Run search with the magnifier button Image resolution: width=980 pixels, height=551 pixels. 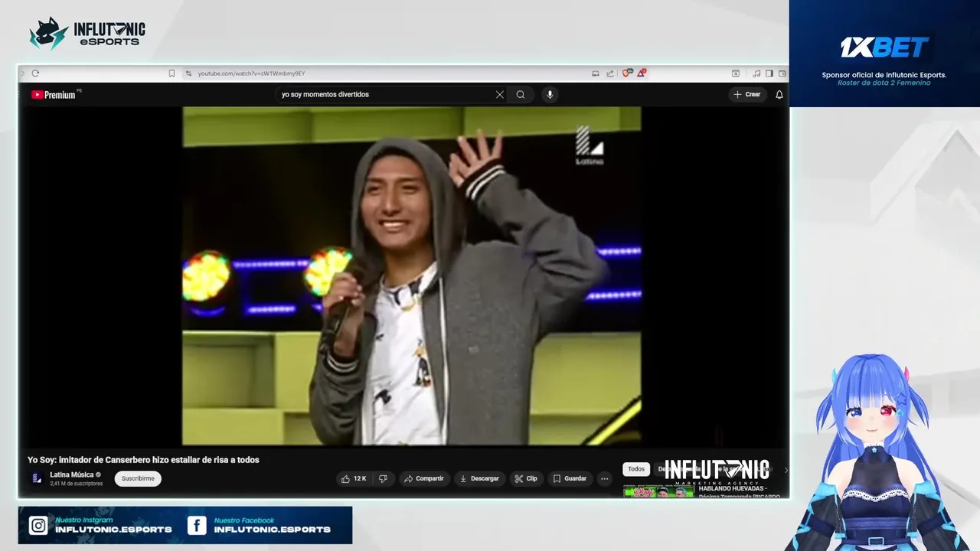click(521, 95)
